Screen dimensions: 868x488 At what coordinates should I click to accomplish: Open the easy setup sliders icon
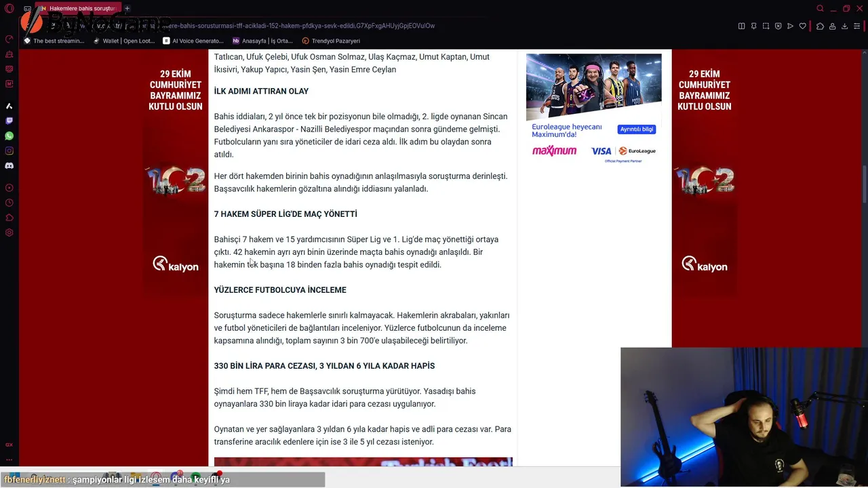coord(858,26)
